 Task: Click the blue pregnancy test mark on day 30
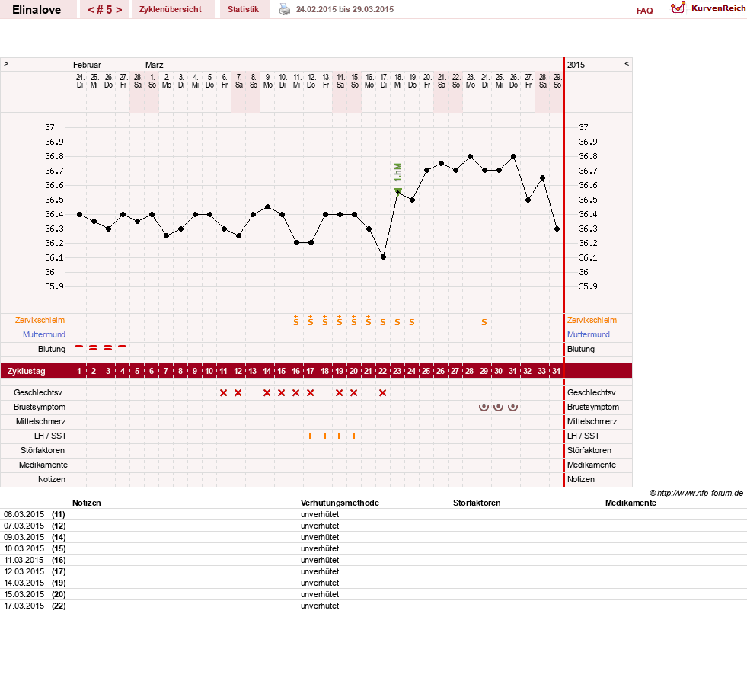[x=498, y=436]
